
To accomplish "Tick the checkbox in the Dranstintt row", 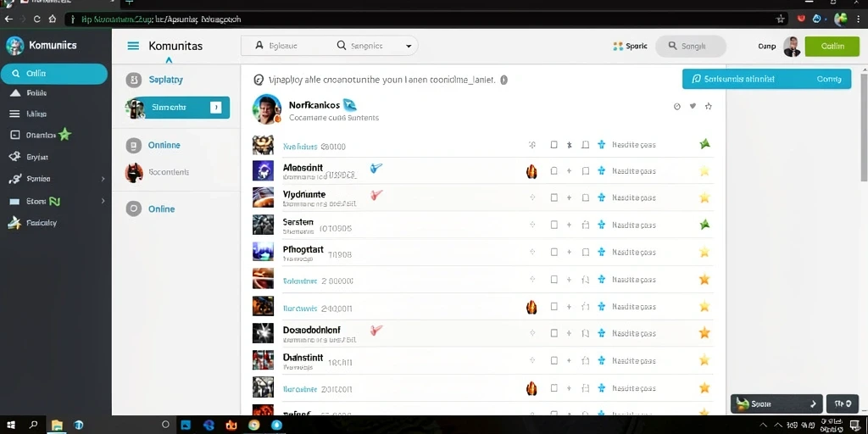I will click(x=554, y=360).
